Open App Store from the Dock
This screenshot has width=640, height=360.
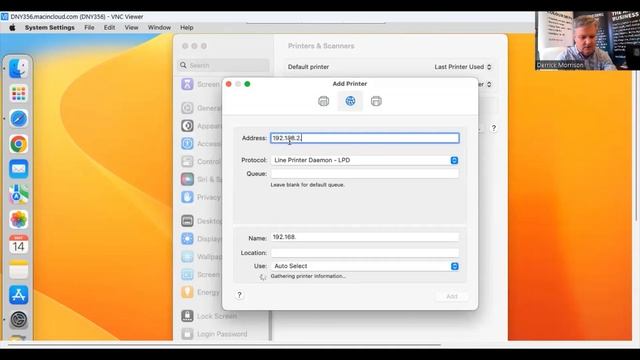[18, 295]
